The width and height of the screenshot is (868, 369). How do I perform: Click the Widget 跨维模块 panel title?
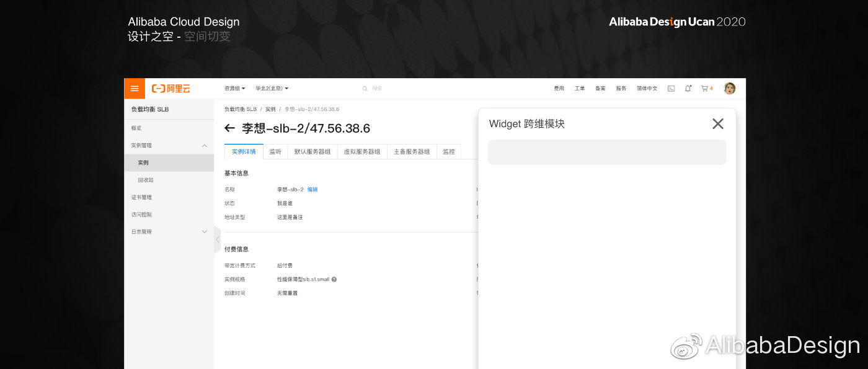click(x=527, y=123)
